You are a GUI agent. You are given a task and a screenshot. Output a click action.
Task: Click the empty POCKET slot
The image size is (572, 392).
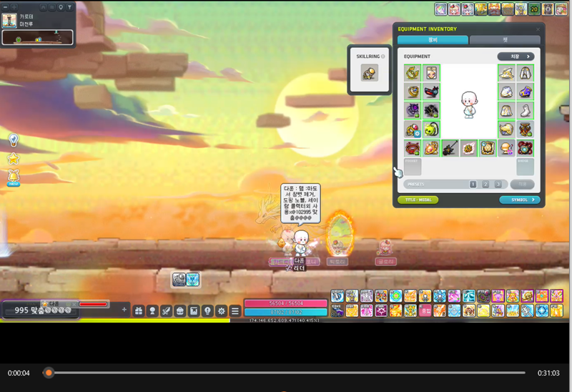click(413, 167)
